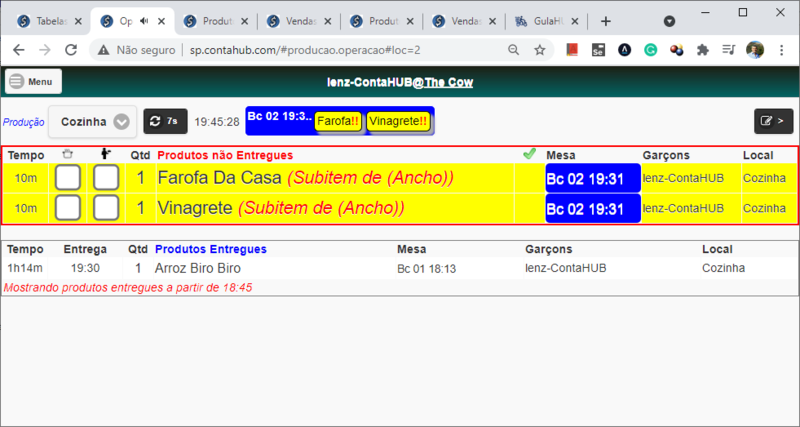Tick the waiter checkbox in Vinagrete row
This screenshot has width=800, height=427.
coord(106,208)
